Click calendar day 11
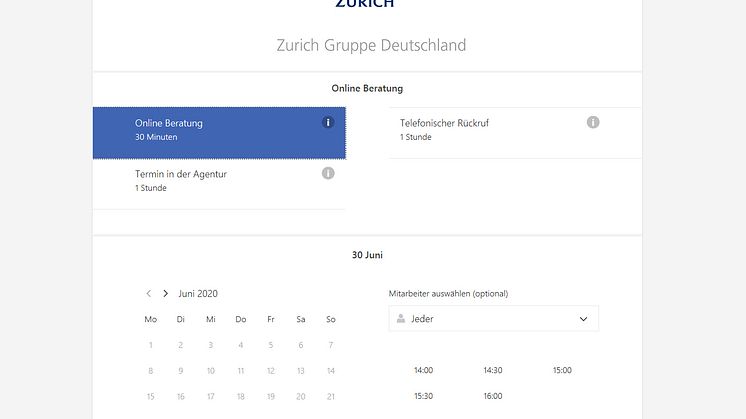Viewport: 746px width, 419px height. tap(241, 370)
